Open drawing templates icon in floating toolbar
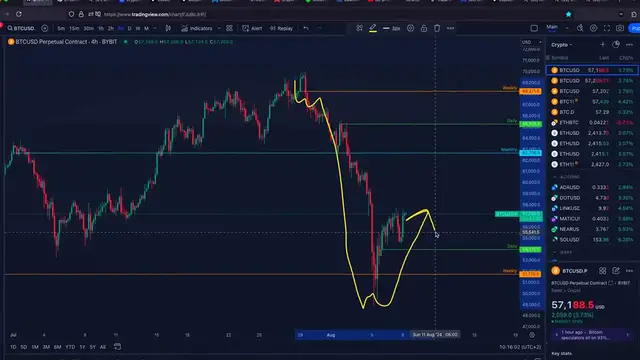 (x=359, y=28)
